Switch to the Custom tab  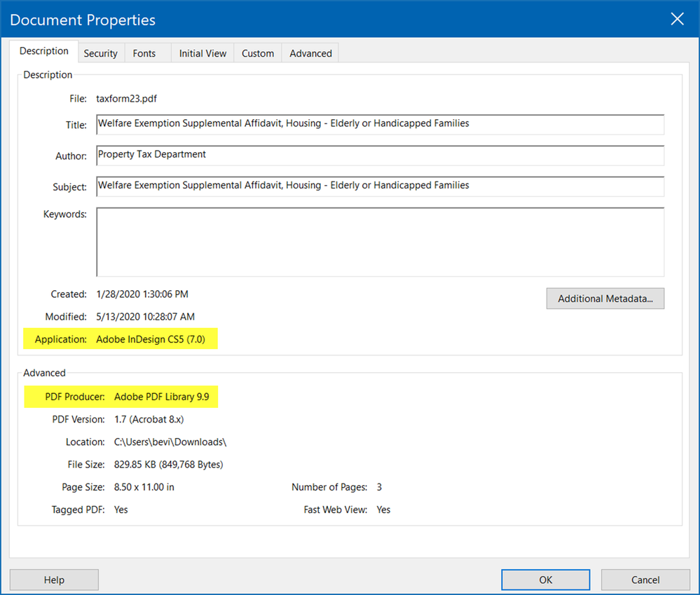coord(257,53)
